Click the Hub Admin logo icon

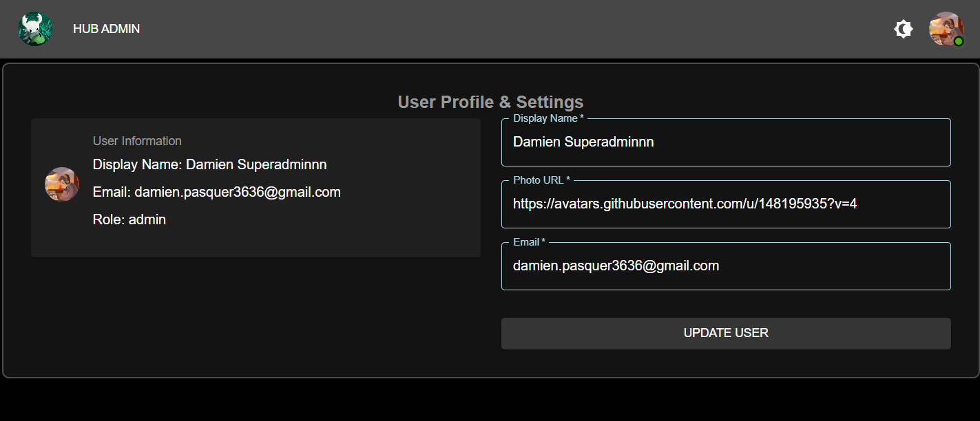click(x=35, y=29)
